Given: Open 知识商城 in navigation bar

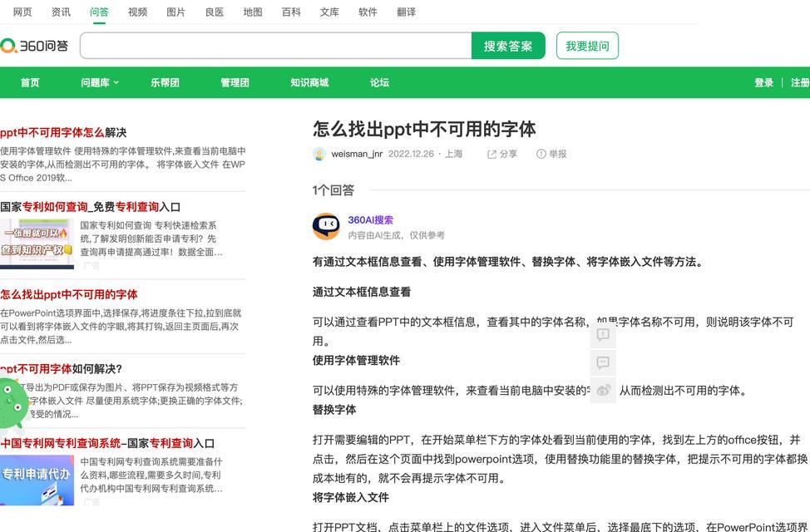Looking at the screenshot, I should (x=309, y=82).
